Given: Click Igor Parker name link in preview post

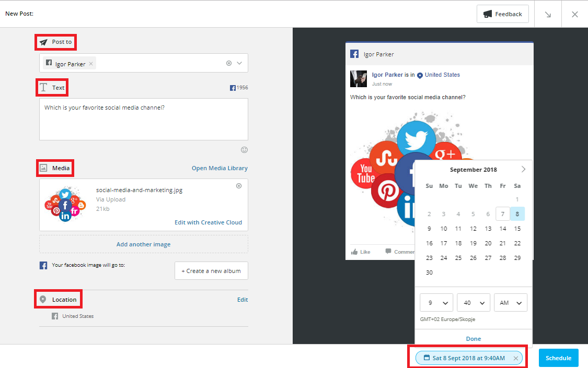Looking at the screenshot, I should point(387,75).
